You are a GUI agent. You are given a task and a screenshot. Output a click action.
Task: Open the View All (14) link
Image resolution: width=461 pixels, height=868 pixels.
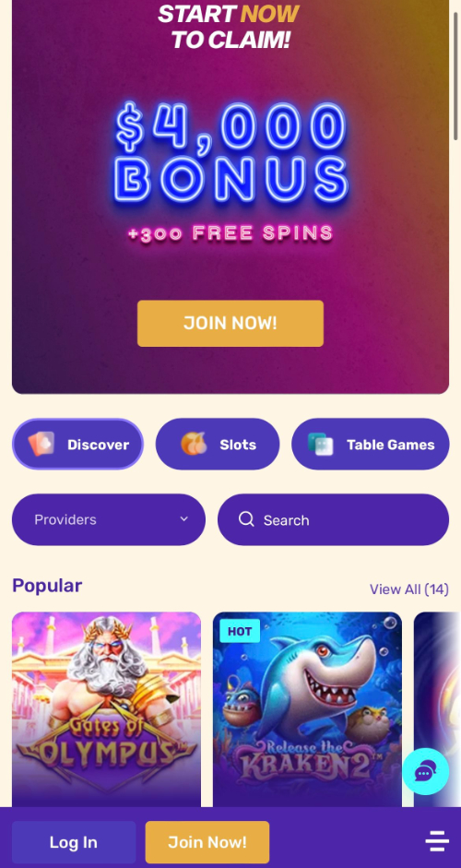point(409,589)
